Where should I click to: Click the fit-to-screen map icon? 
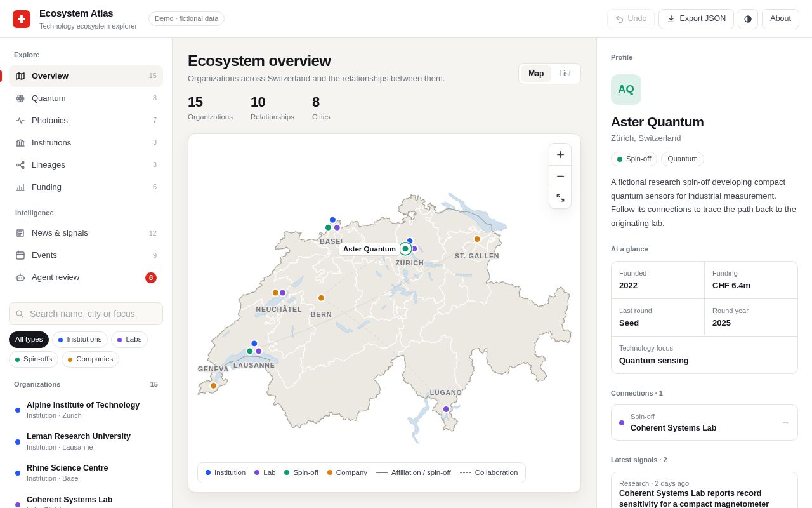tap(560, 198)
